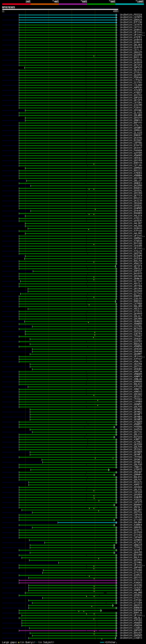Click the purple ~60% identity legend segment
146x644 pixels.
[x=73, y=4]
